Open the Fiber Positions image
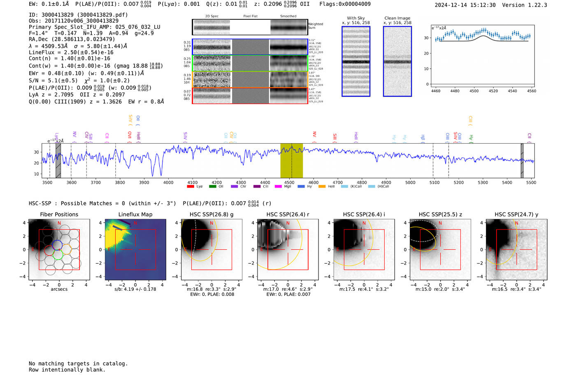The height and width of the screenshot is (392, 576). click(59, 249)
